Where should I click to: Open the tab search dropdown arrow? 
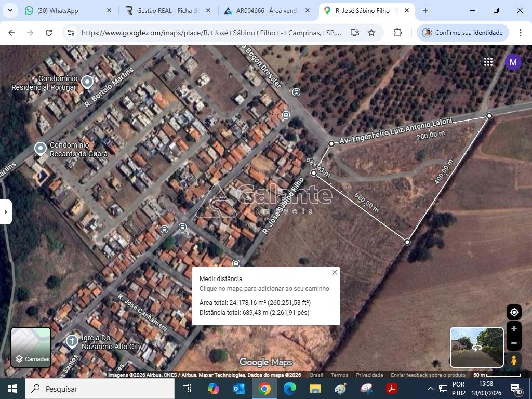coord(10,10)
